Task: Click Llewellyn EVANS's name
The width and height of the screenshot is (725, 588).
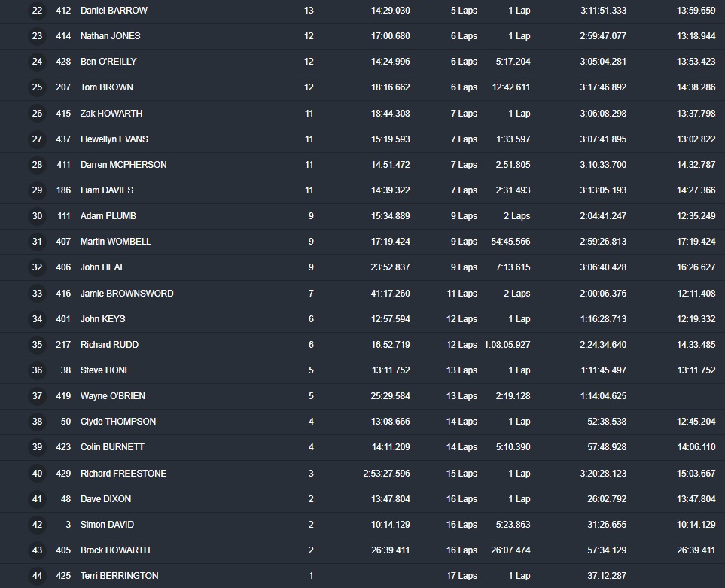Action: coord(114,139)
